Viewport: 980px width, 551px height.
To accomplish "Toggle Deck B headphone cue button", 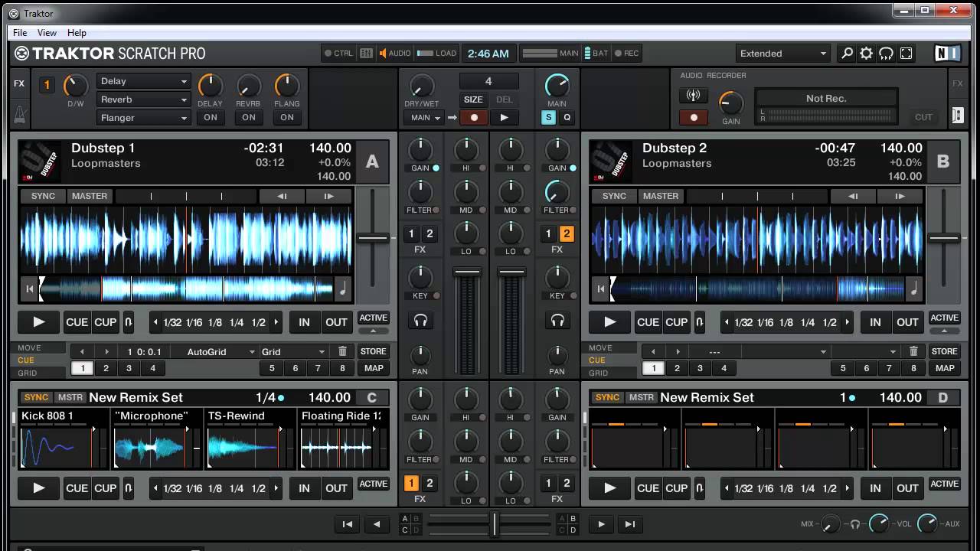I will coord(557,321).
